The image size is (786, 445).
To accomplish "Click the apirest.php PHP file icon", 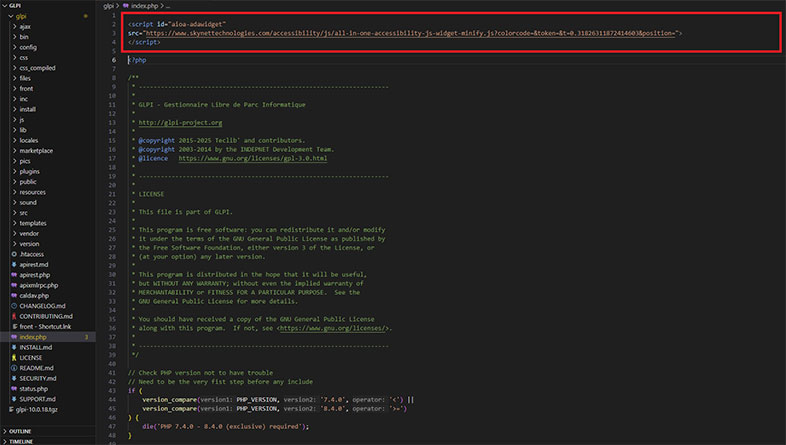I will coord(14,274).
